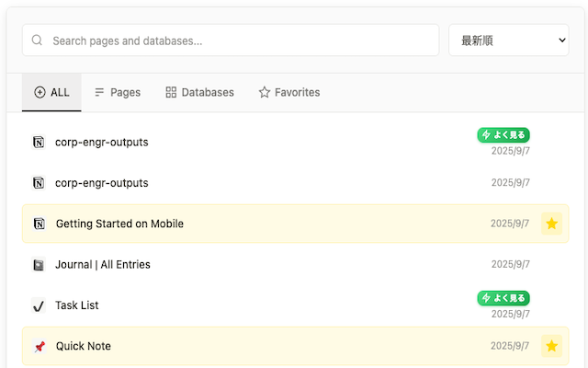Click the 2025/9/7 date of Journal row
The height and width of the screenshot is (368, 588).
(x=511, y=264)
